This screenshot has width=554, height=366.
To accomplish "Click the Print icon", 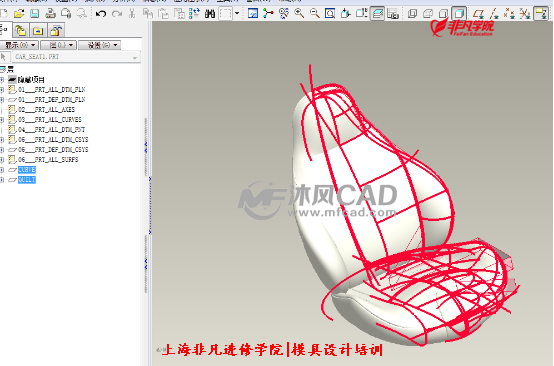I will click(x=50, y=14).
